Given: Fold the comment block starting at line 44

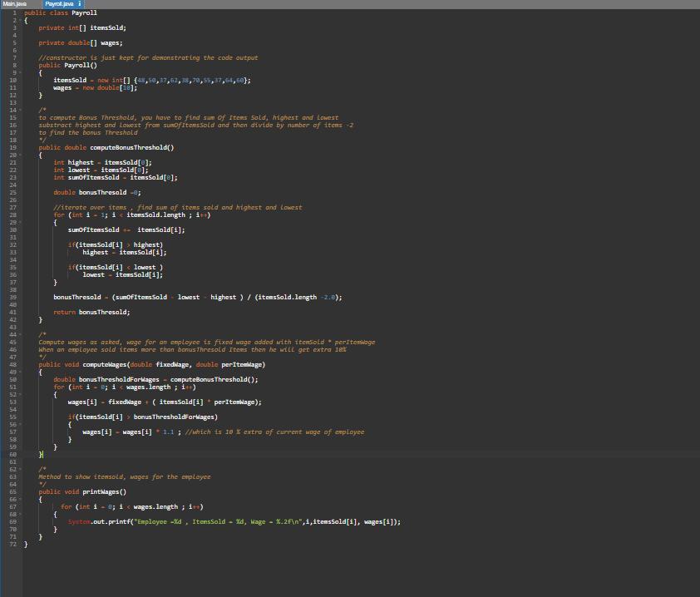Looking at the screenshot, I should click(x=20, y=335).
